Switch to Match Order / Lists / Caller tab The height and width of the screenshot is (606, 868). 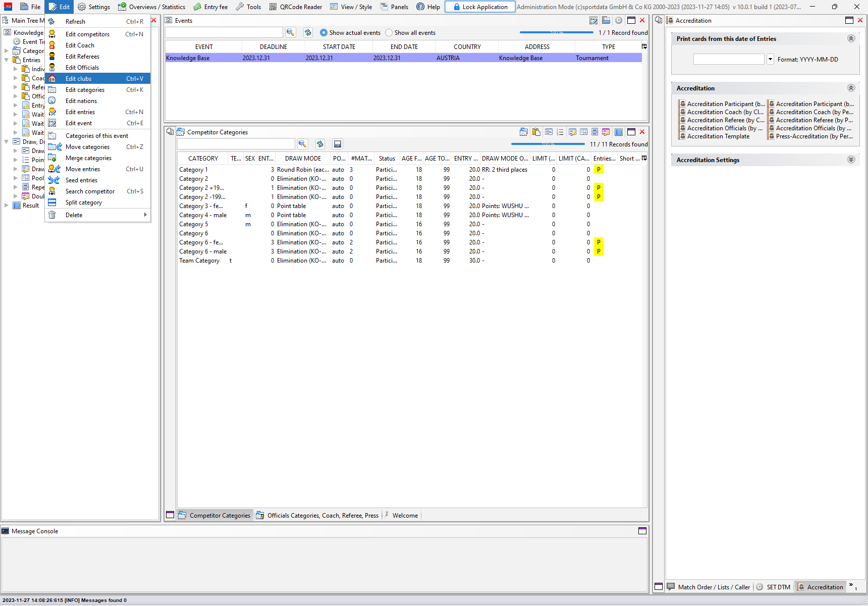point(709,587)
